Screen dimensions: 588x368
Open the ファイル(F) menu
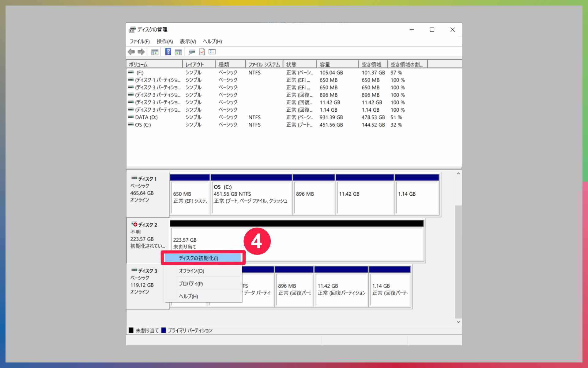pos(140,41)
